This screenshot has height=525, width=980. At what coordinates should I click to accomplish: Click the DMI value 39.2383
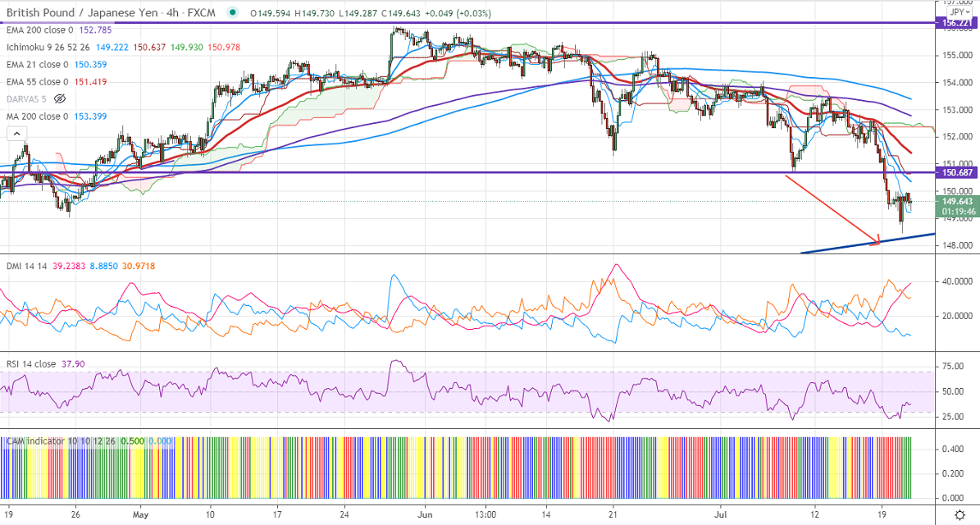point(70,266)
